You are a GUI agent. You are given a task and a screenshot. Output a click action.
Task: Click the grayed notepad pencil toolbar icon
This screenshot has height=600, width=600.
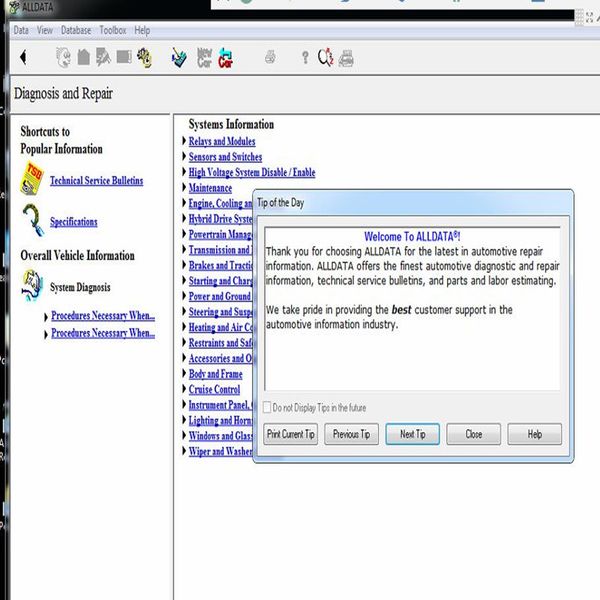click(103, 57)
